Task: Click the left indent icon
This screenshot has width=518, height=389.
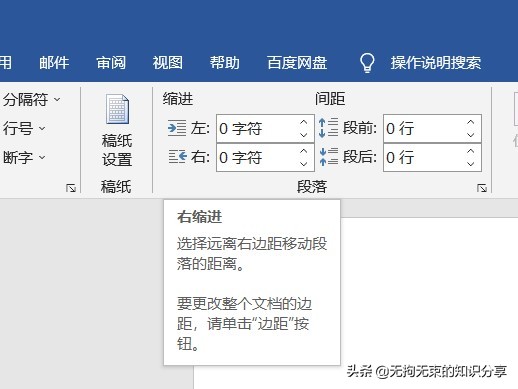Action: pos(177,128)
